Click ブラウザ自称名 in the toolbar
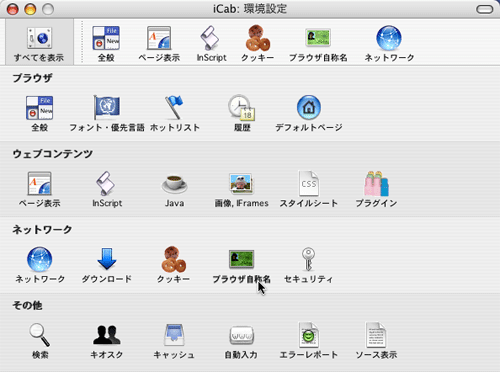 tap(318, 37)
